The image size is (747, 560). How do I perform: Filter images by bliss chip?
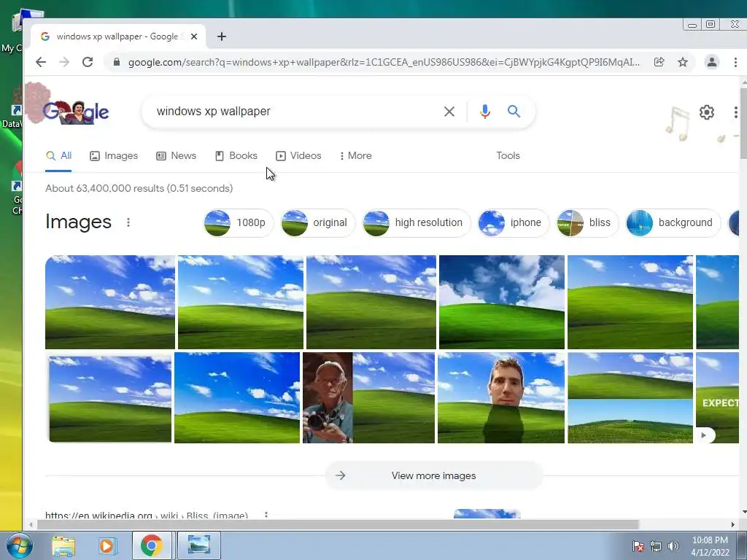coord(587,222)
